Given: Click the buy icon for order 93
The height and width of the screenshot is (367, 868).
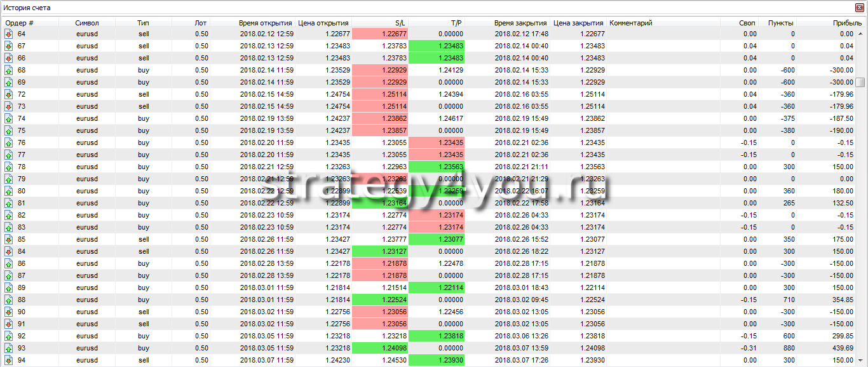Looking at the screenshot, I should pyautogui.click(x=9, y=348).
